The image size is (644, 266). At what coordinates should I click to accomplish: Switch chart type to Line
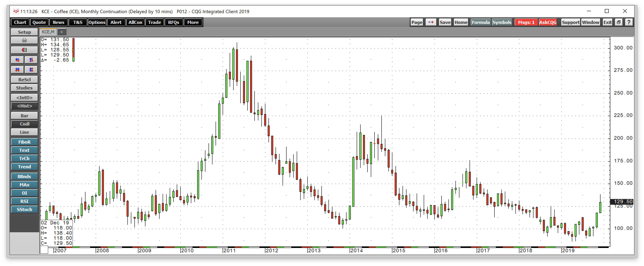pyautogui.click(x=24, y=132)
